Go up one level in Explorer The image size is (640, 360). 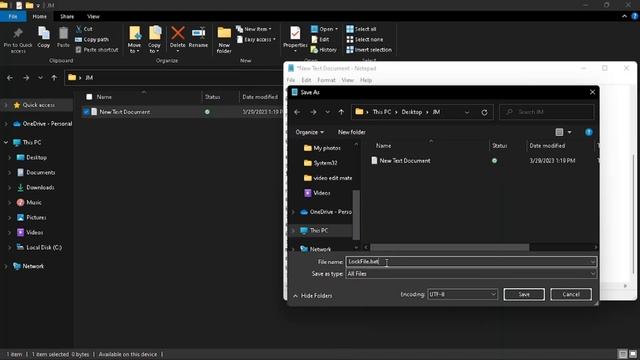54,78
